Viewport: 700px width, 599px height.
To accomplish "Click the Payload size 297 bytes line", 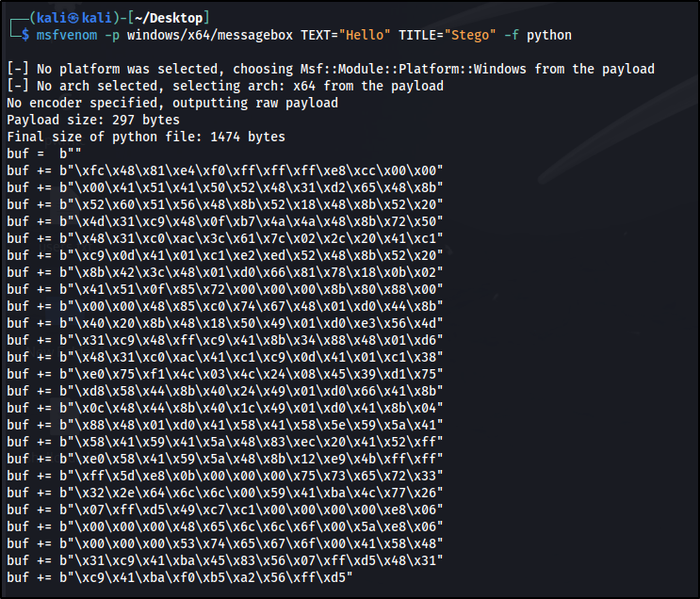I will tap(93, 120).
